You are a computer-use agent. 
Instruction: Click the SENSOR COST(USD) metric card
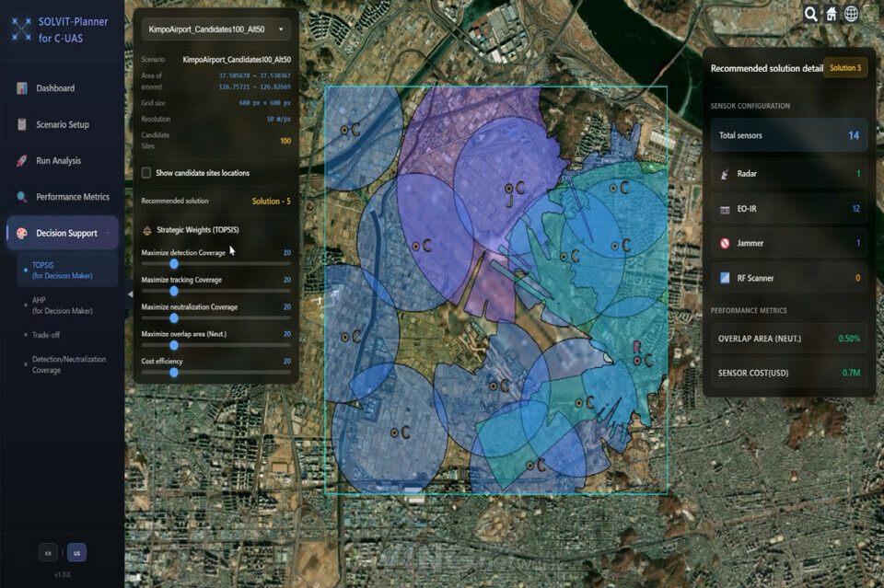pyautogui.click(x=789, y=373)
